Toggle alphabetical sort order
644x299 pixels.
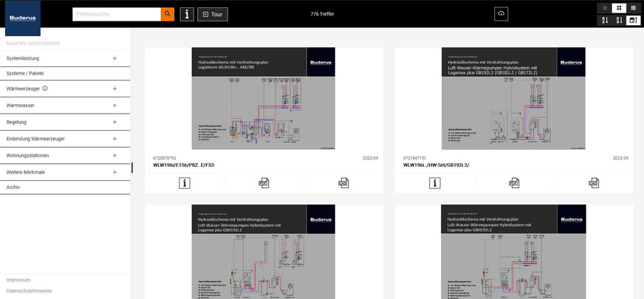(605, 20)
